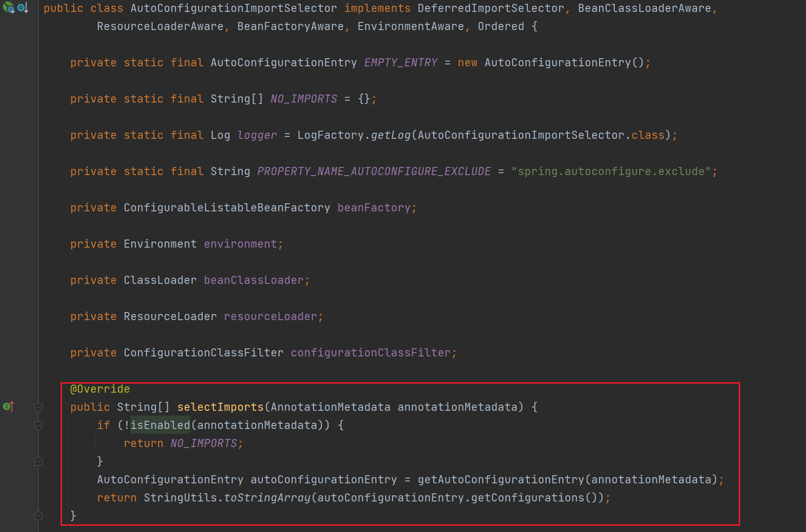Click the highlighted isEnabled method call
The image size is (806, 532).
[160, 425]
